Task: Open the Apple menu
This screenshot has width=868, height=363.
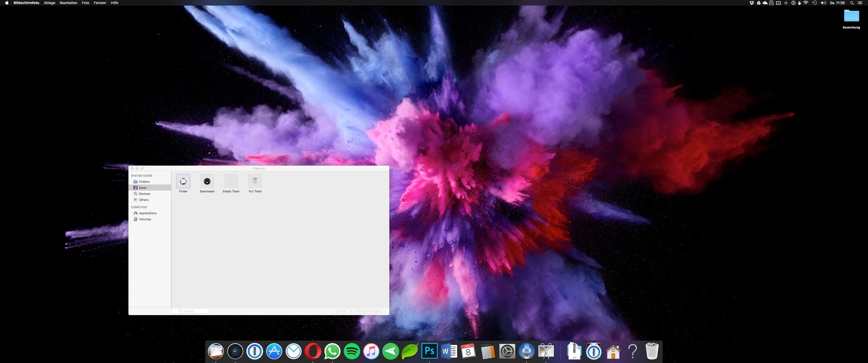Action: pyautogui.click(x=7, y=3)
